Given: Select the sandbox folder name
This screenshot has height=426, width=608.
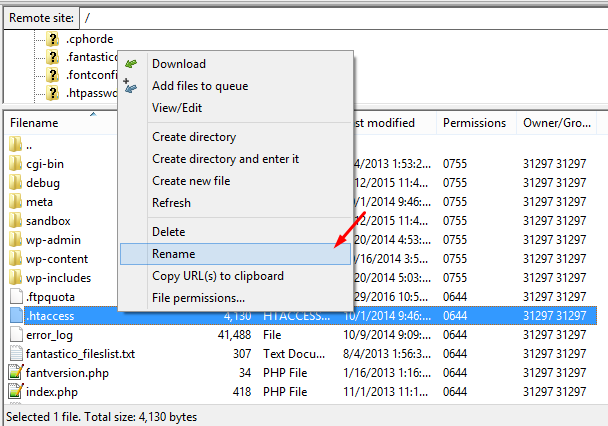Looking at the screenshot, I should (x=48, y=221).
